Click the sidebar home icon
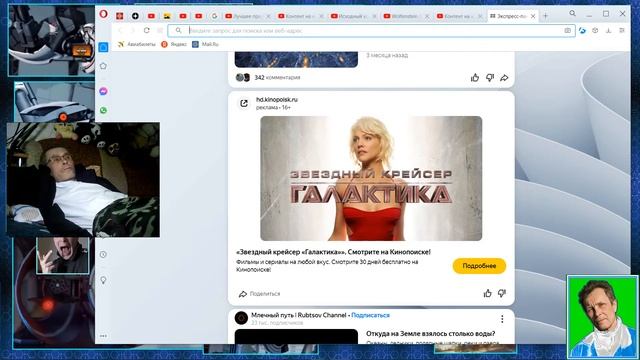This screenshot has width=640, height=360. point(103,47)
